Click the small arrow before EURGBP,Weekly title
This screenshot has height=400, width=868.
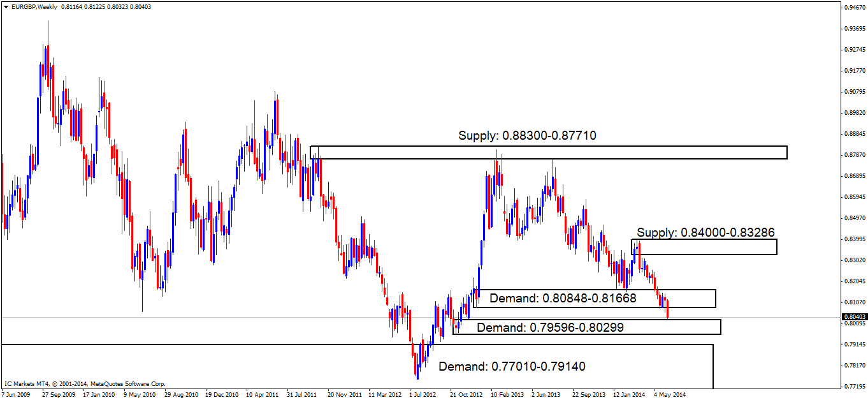pyautogui.click(x=6, y=6)
